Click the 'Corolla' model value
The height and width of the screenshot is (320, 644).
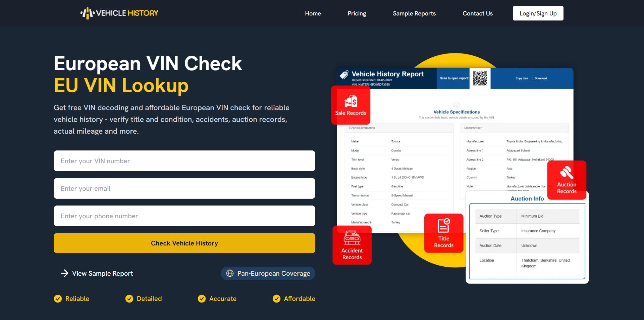[x=396, y=151]
